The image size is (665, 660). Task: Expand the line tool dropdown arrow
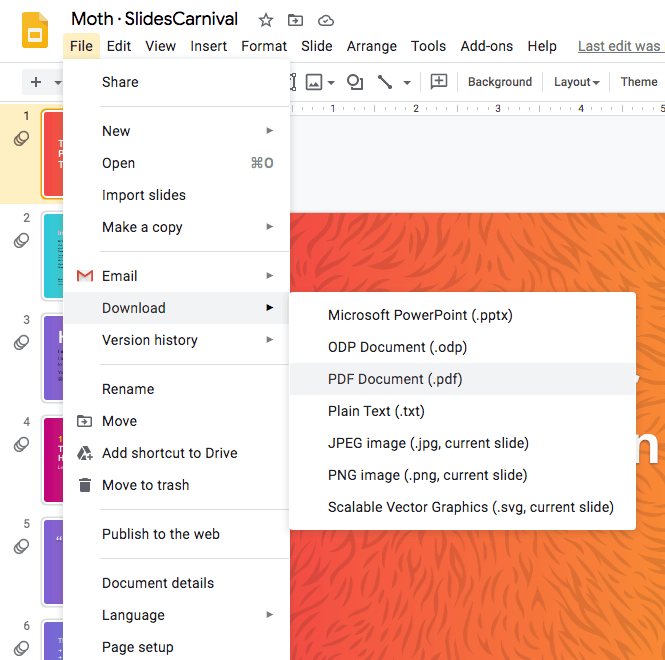click(x=407, y=82)
